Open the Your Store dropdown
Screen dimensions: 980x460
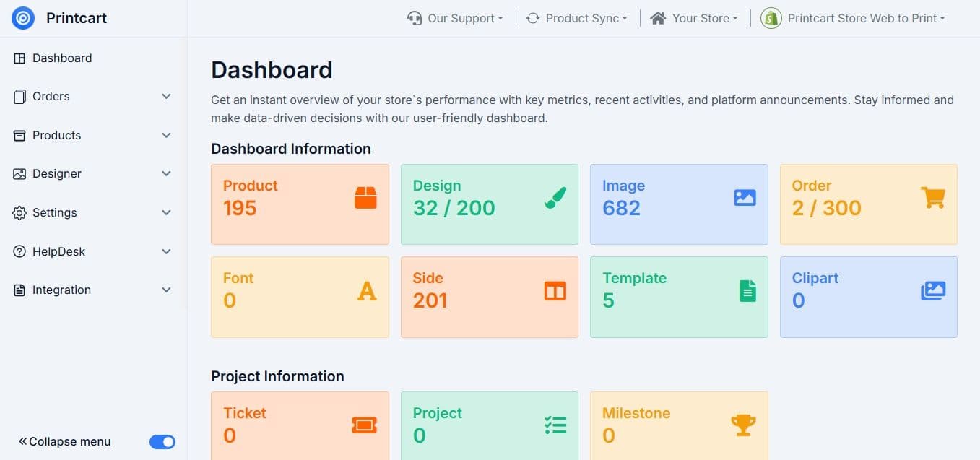click(x=694, y=18)
